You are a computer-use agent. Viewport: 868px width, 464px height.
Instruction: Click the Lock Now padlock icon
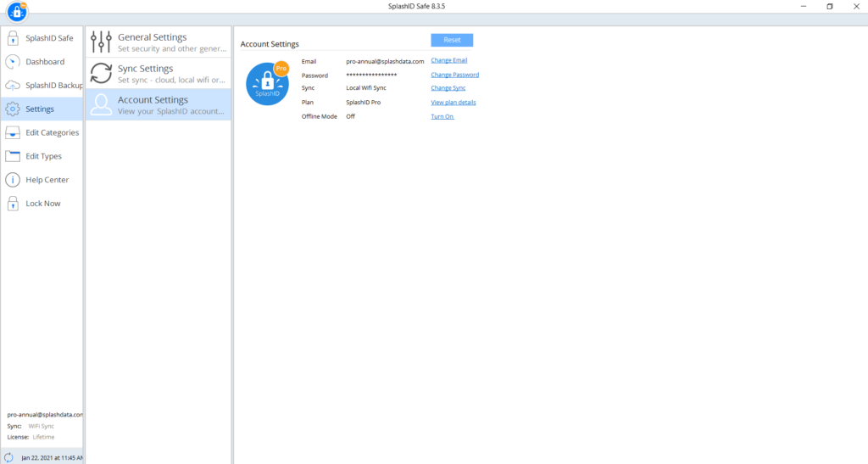tap(13, 204)
